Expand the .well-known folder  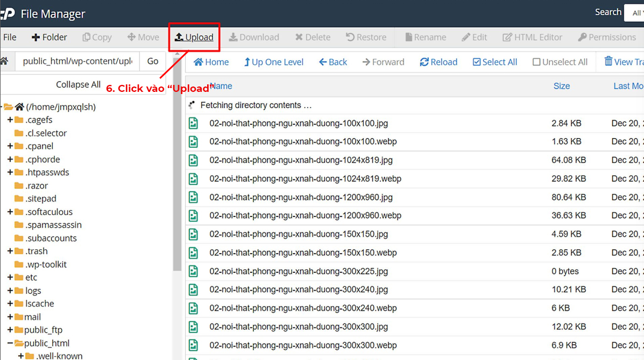(x=21, y=356)
